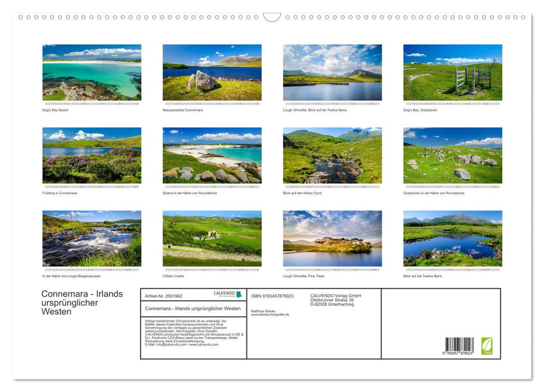
Task: Click the Blick auf den Killary Fjord photo
Action: click(333, 156)
